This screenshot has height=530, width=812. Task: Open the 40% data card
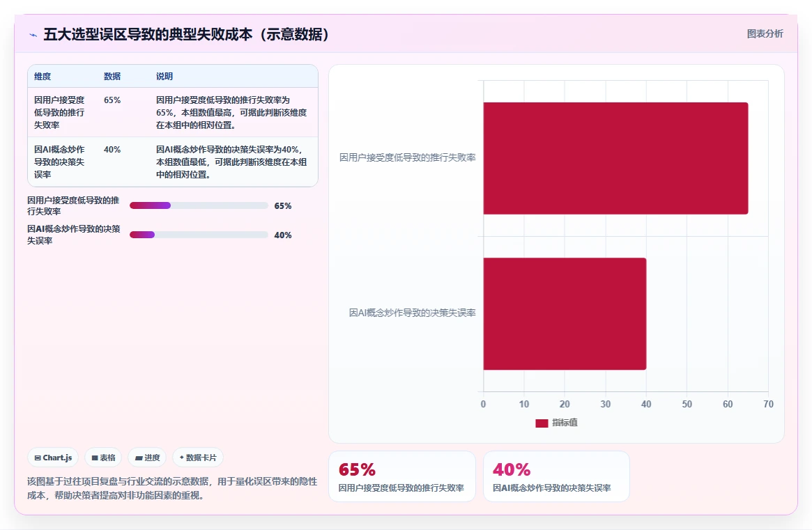pyautogui.click(x=556, y=476)
